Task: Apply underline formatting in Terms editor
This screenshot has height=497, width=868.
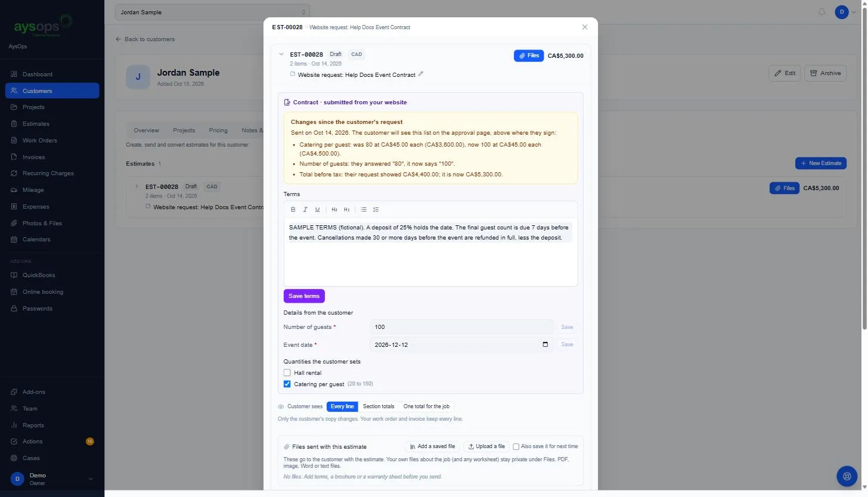Action: (317, 210)
